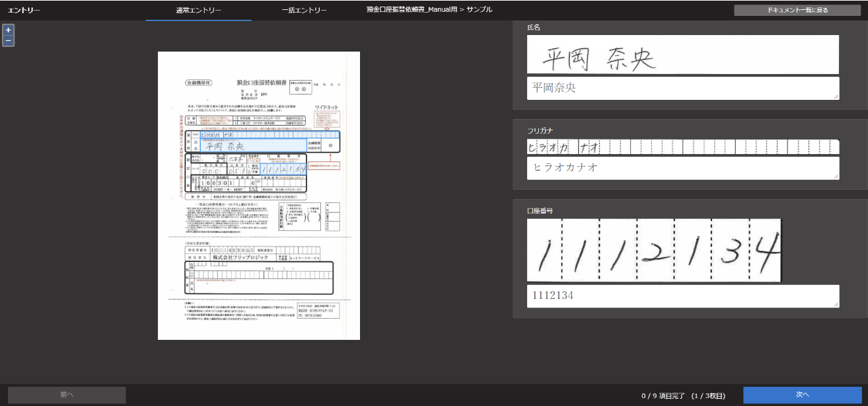The height and width of the screenshot is (406, 868).
Task: Click the エントリー title in header
Action: [24, 11]
